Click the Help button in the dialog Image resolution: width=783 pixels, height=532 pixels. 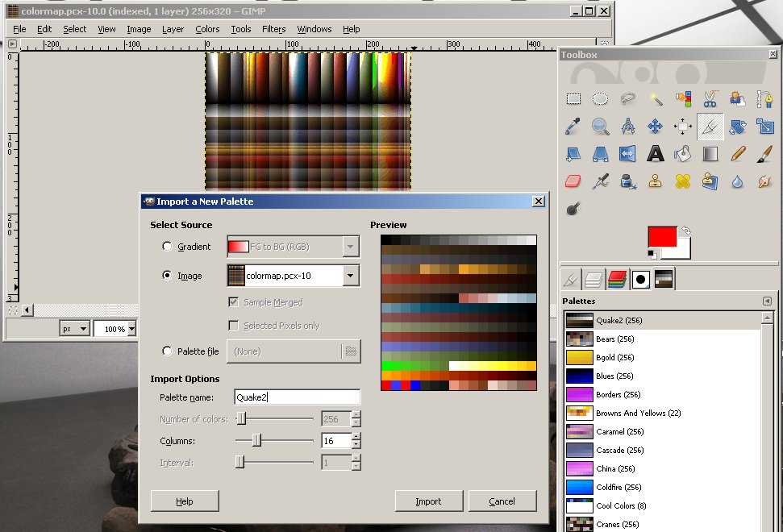tap(184, 501)
